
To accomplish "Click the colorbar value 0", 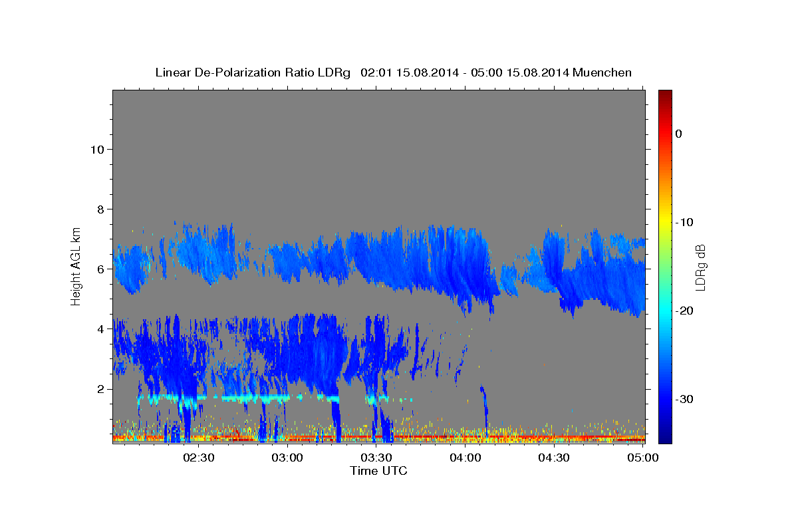I will tap(679, 134).
